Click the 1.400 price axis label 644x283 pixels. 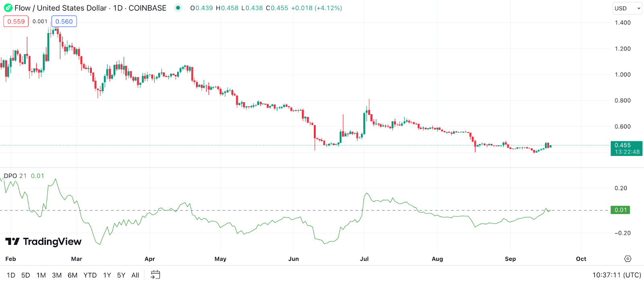click(623, 23)
